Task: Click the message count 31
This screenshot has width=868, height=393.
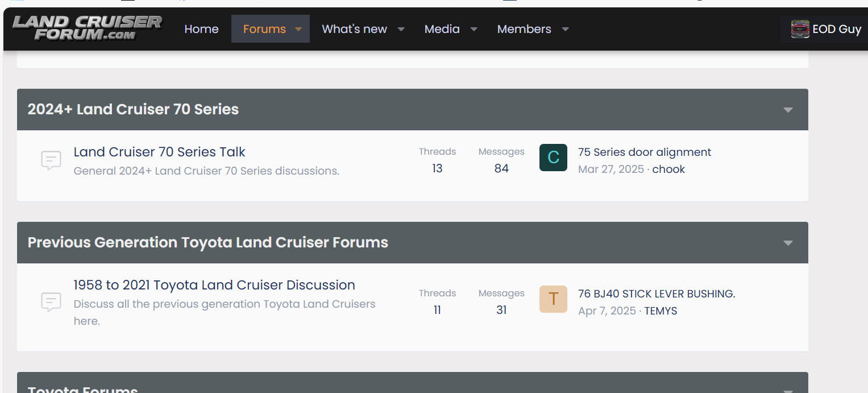Action: pyautogui.click(x=501, y=310)
